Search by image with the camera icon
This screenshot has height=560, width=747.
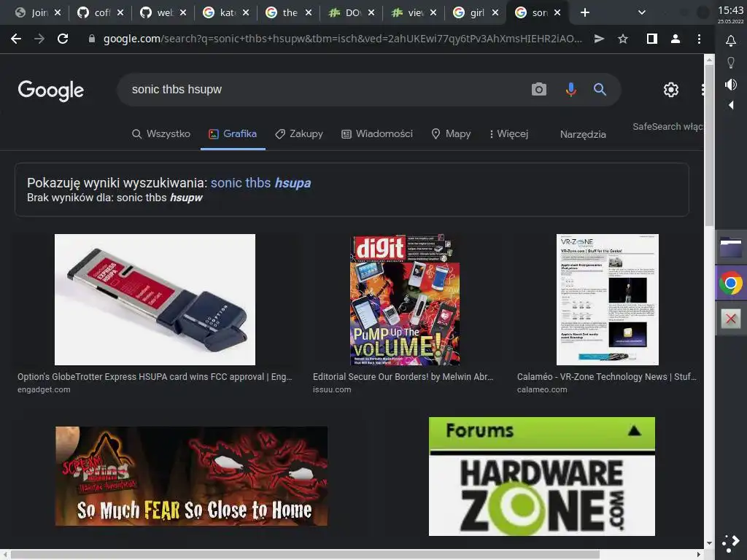coord(539,89)
